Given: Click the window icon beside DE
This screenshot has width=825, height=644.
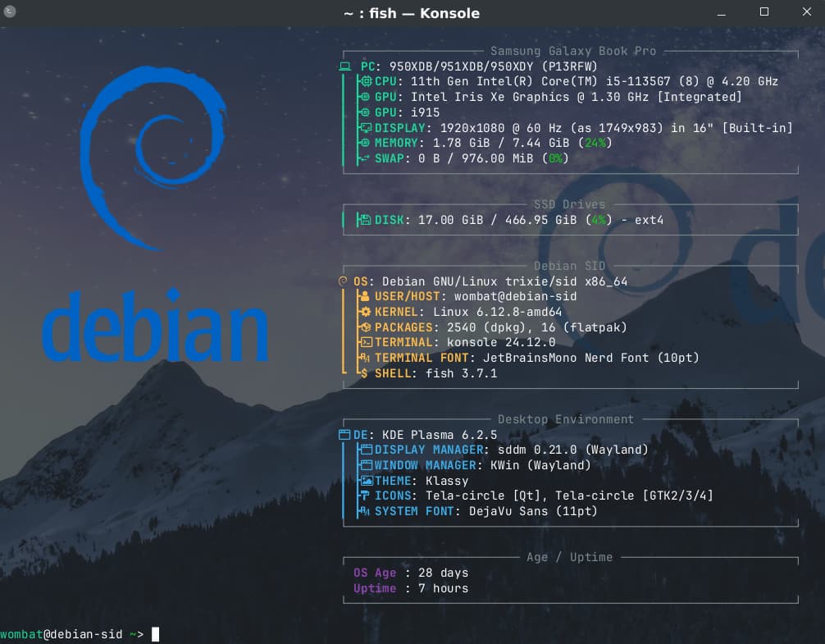Looking at the screenshot, I should point(344,435).
